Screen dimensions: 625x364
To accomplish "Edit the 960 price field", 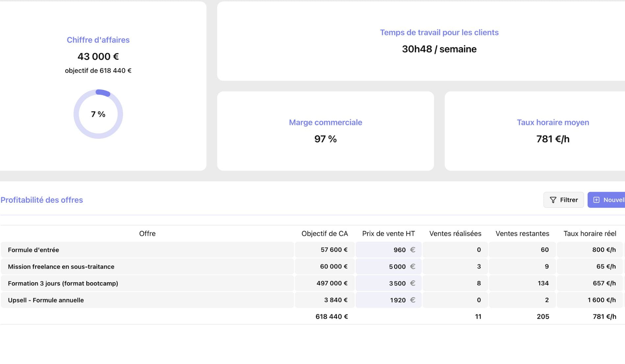I will tap(388, 250).
